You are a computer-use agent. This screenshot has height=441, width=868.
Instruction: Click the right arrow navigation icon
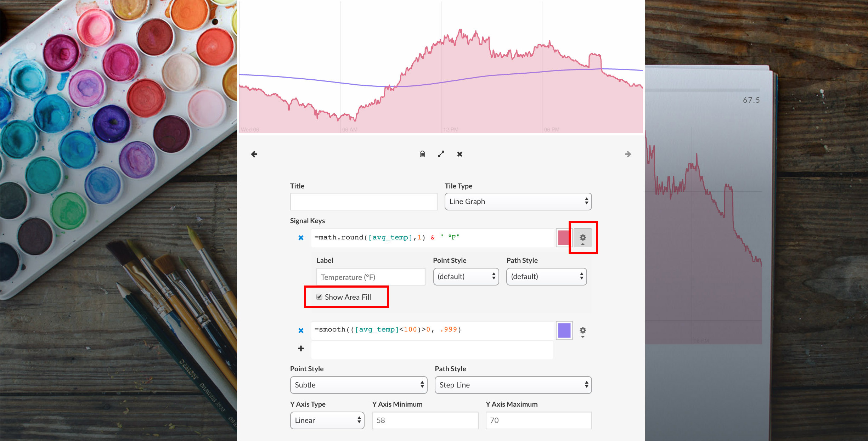tap(628, 154)
